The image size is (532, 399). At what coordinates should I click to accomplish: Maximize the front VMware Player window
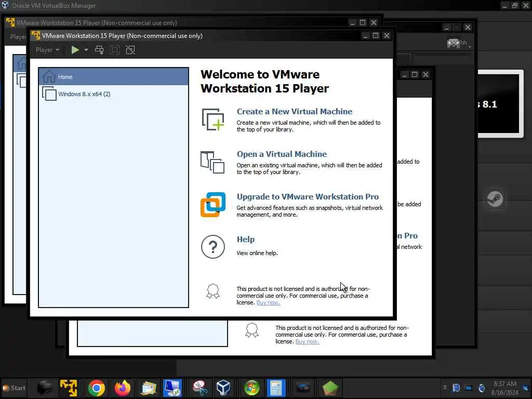[x=376, y=36]
